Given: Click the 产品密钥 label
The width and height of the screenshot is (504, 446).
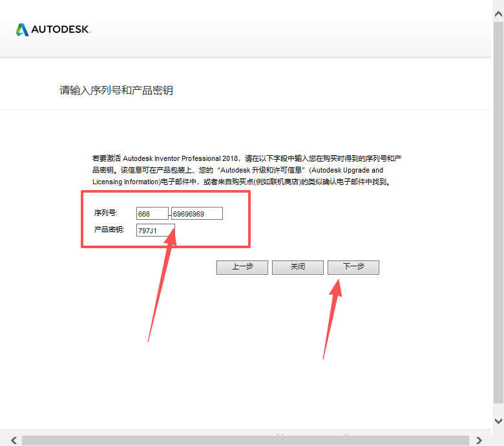Looking at the screenshot, I should tap(109, 229).
